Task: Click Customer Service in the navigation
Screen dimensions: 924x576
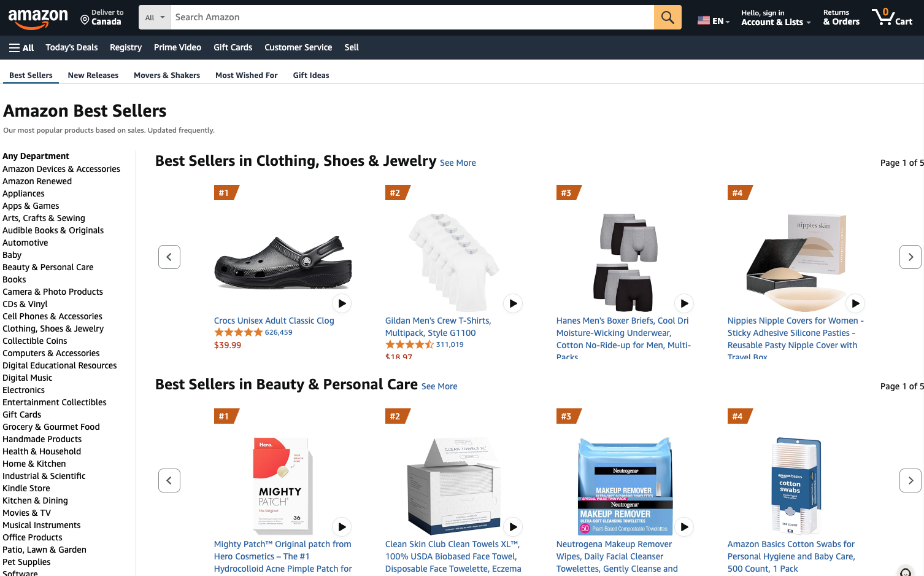Action: [298, 47]
